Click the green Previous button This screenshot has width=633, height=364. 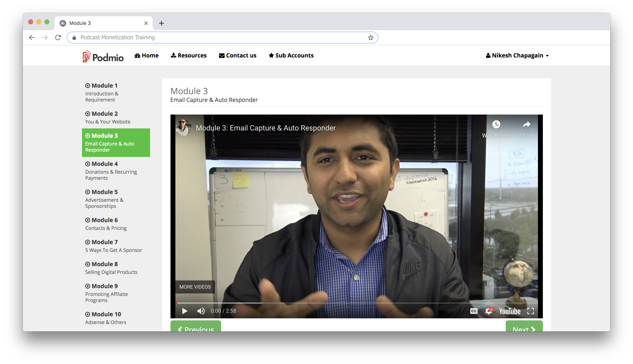(196, 326)
